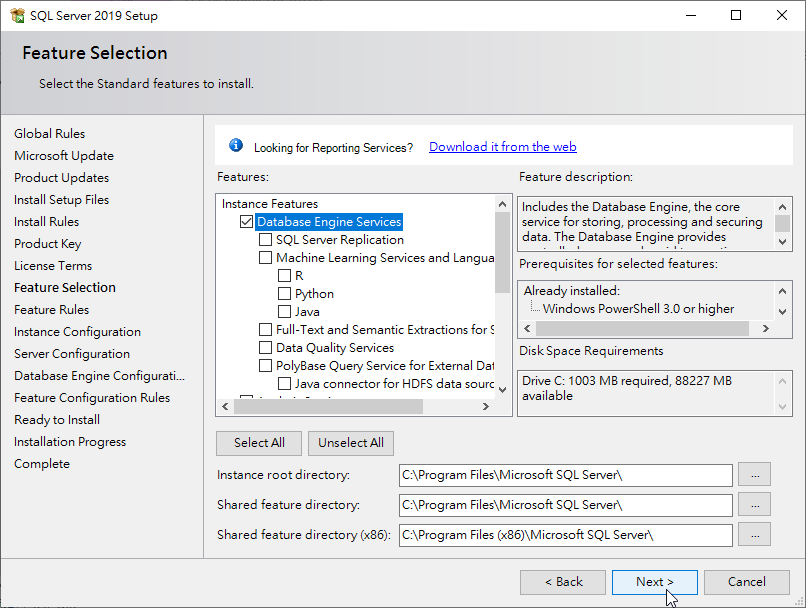This screenshot has width=806, height=608.
Task: Enable Machine Learning Services and Language checkbox
Action: coord(265,257)
